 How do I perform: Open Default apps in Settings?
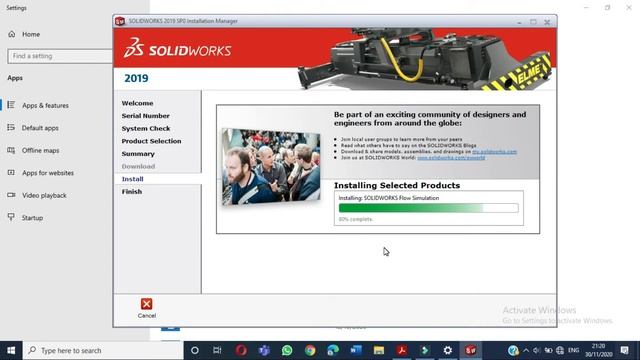pos(33,128)
